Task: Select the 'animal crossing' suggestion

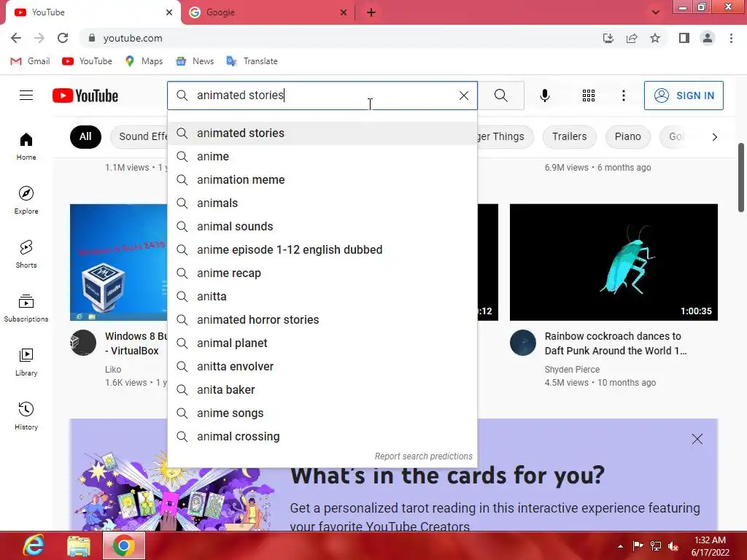Action: click(322, 436)
